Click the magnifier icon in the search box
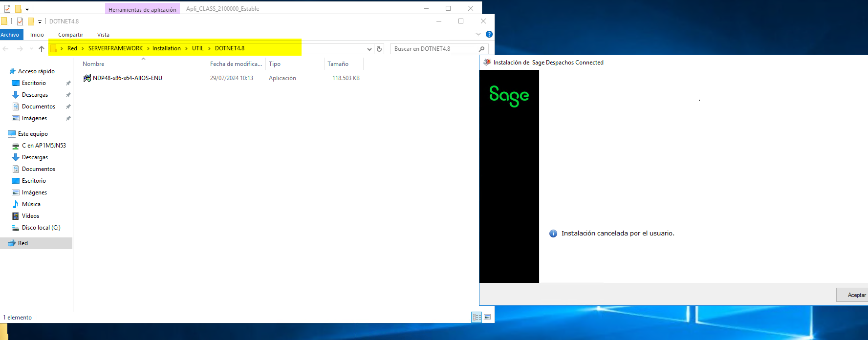The height and width of the screenshot is (340, 868). pos(481,49)
